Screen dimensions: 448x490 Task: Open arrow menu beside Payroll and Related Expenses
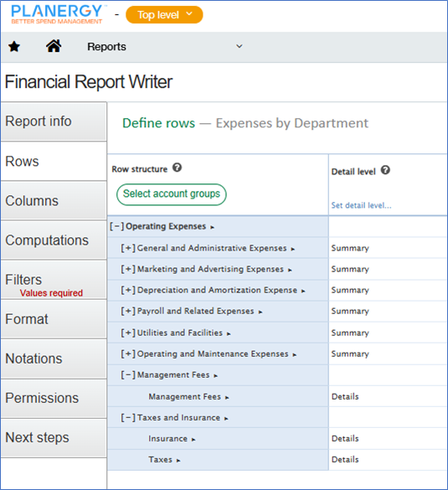(x=260, y=312)
